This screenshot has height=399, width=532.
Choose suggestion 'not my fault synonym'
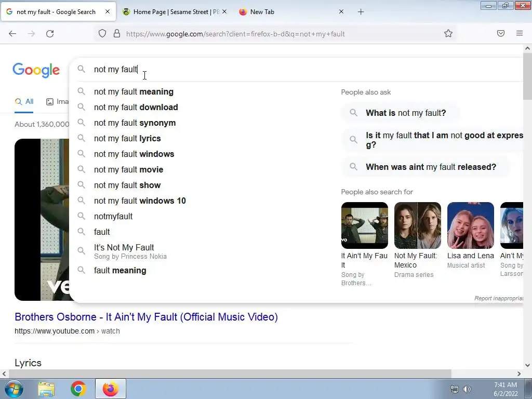tap(135, 123)
